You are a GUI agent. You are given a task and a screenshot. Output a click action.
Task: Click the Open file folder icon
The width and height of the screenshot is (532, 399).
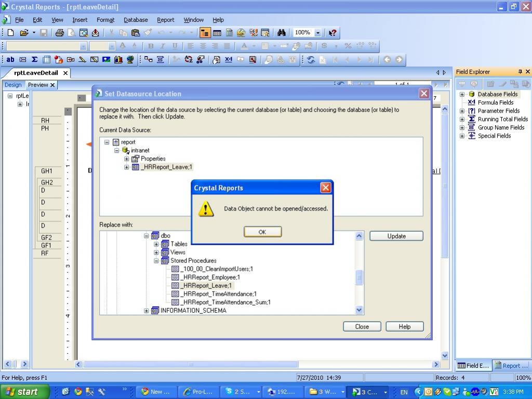coord(24,33)
